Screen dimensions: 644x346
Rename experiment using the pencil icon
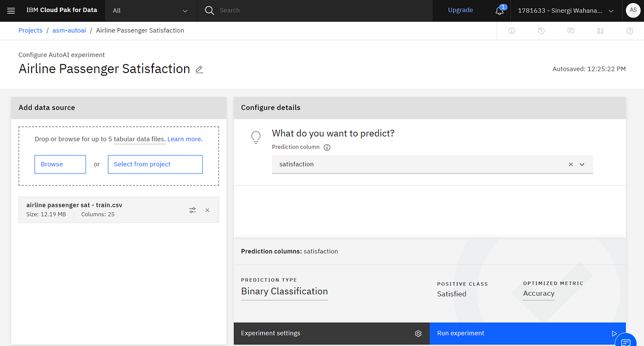[x=199, y=69]
